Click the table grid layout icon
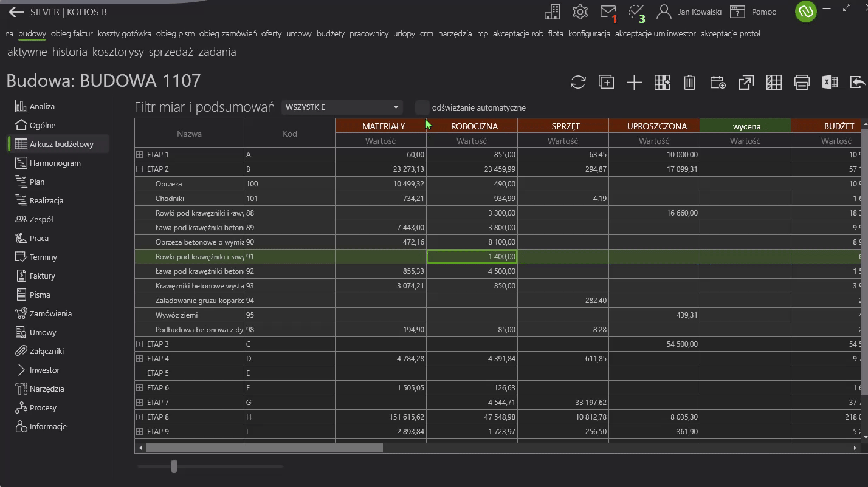868x487 pixels. pyautogui.click(x=774, y=83)
